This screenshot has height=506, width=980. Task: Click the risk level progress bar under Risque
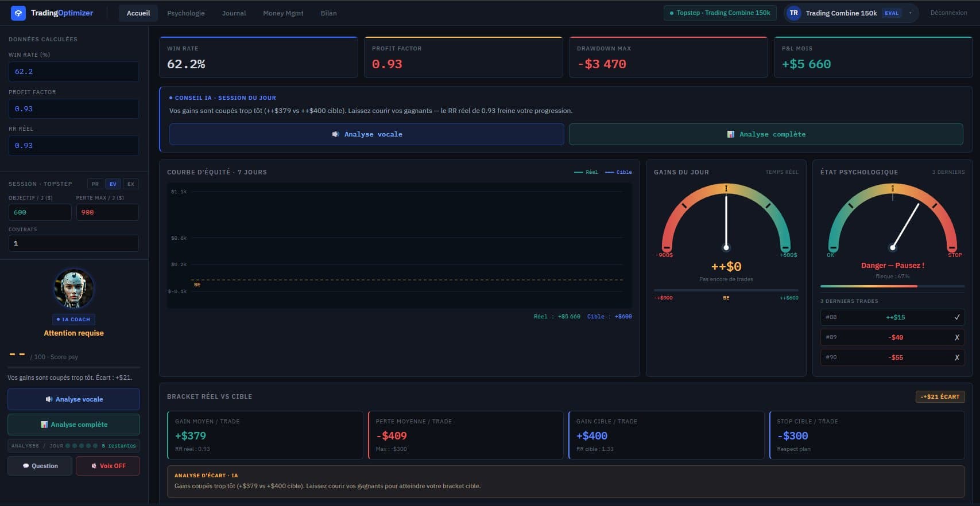click(x=892, y=286)
